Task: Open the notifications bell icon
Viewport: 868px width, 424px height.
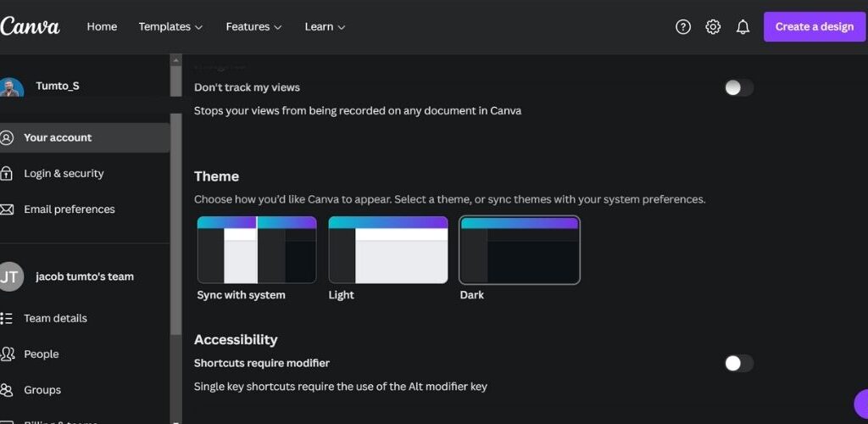Action: pyautogui.click(x=743, y=27)
